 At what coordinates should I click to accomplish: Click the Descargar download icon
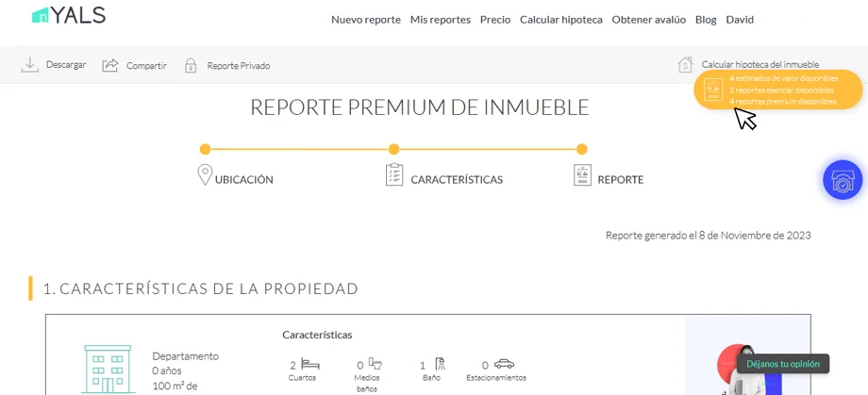(x=30, y=65)
